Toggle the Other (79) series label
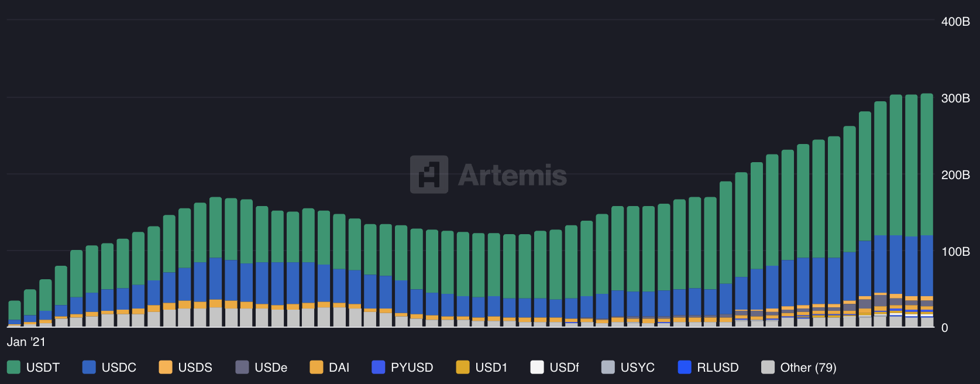The image size is (980, 384). (808, 368)
